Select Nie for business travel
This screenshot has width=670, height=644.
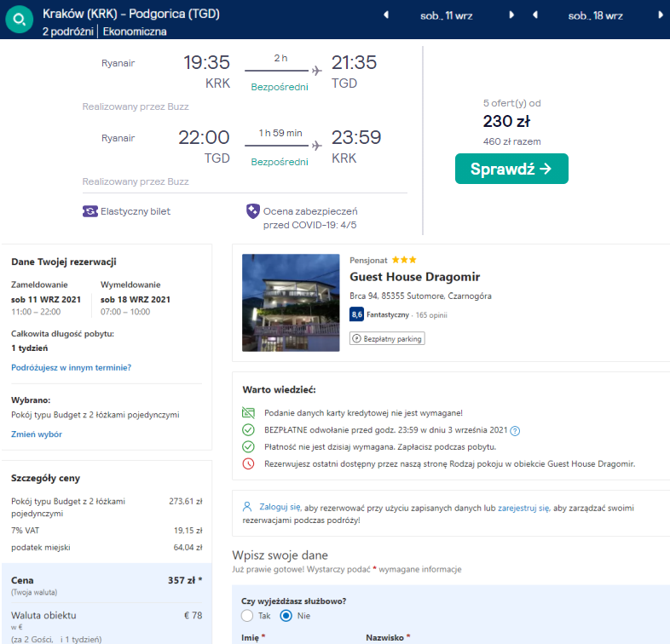(286, 616)
